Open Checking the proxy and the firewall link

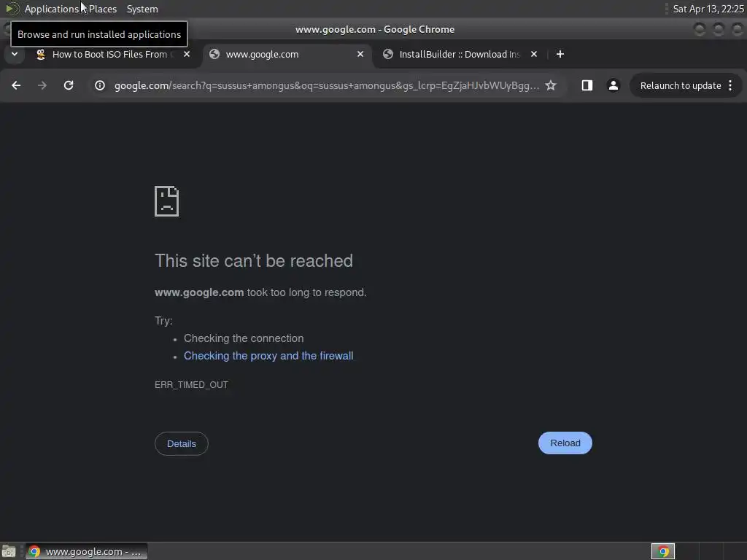pyautogui.click(x=268, y=356)
